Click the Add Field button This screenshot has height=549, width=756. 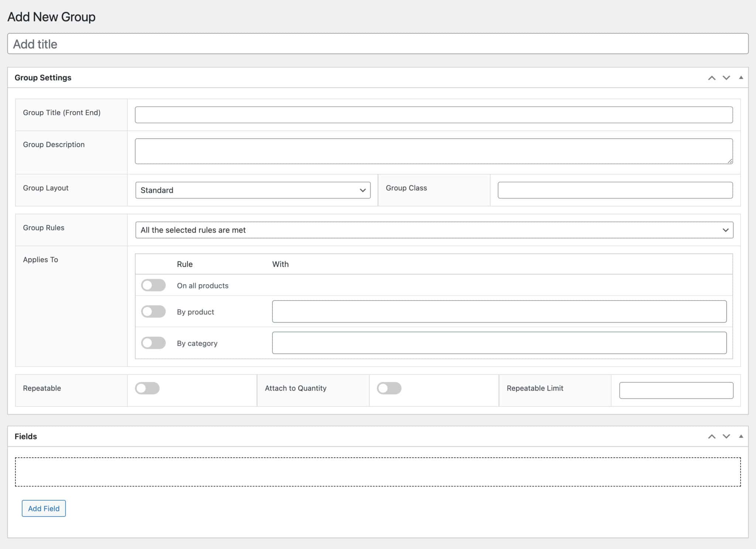pos(44,508)
